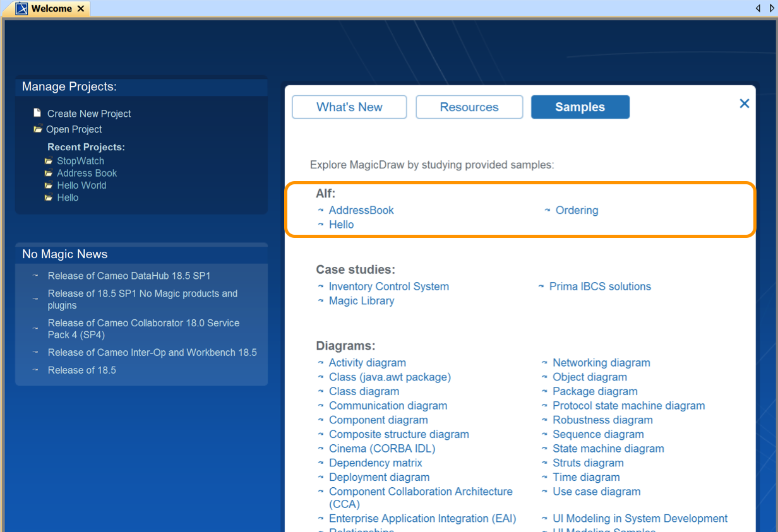
Task: Click the Create New Project document icon
Action: tap(37, 113)
